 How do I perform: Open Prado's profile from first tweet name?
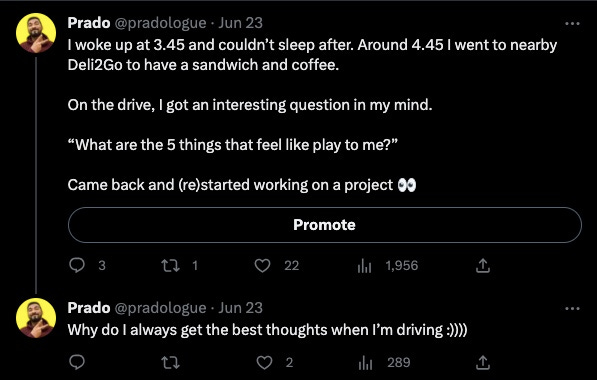click(89, 23)
